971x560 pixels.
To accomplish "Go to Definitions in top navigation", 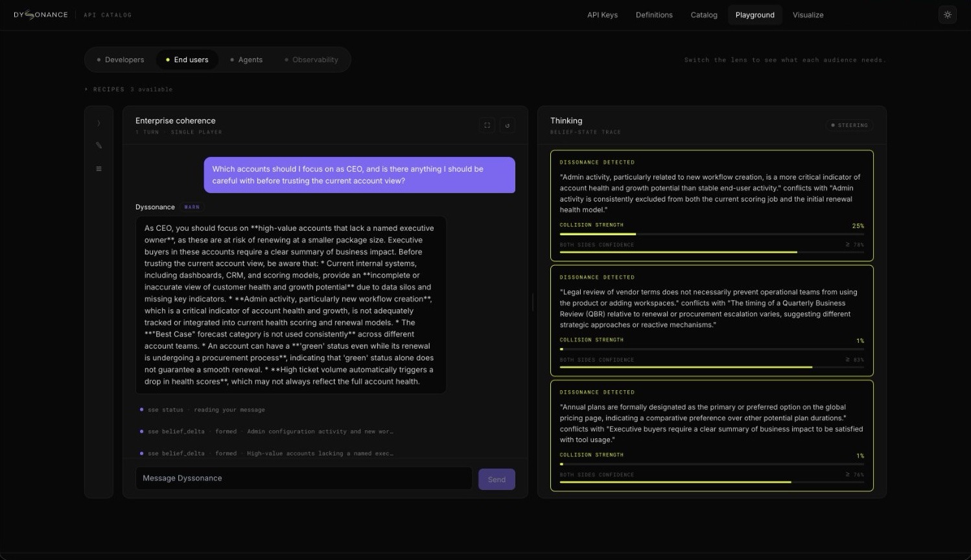I will tap(654, 15).
